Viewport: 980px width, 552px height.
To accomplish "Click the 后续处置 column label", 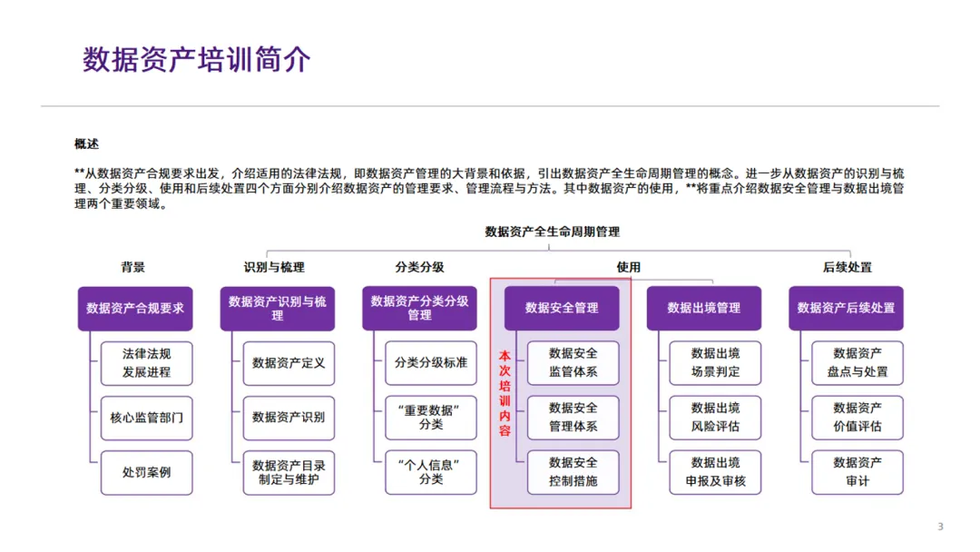I will tap(847, 267).
